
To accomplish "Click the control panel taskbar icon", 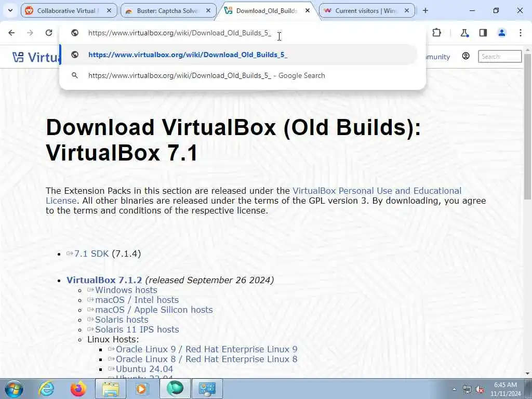I will (207, 389).
